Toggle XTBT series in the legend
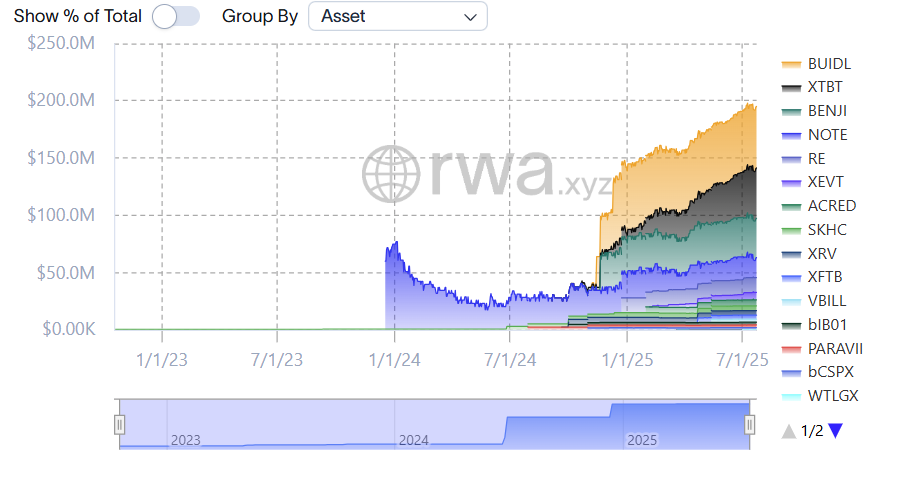 (x=827, y=87)
